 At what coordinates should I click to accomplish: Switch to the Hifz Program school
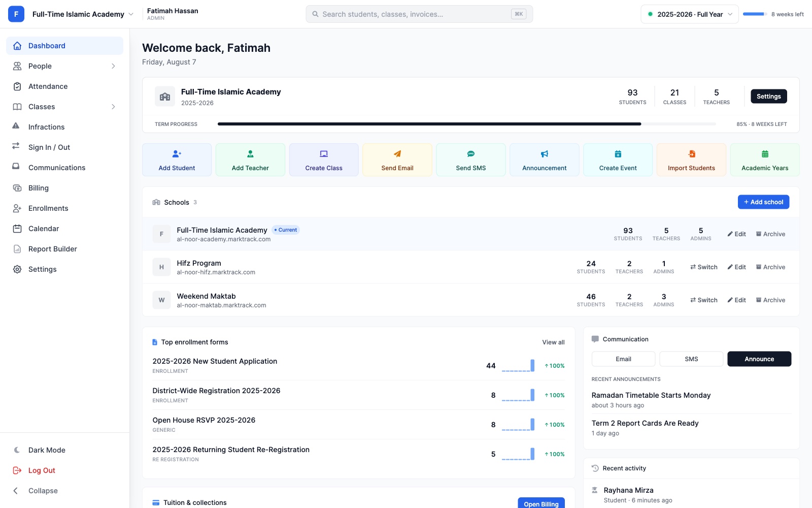click(703, 267)
